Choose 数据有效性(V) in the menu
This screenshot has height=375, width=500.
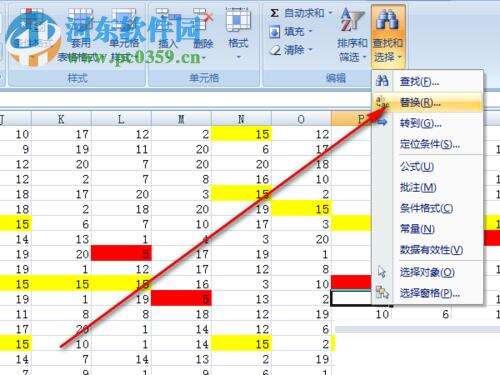(428, 250)
